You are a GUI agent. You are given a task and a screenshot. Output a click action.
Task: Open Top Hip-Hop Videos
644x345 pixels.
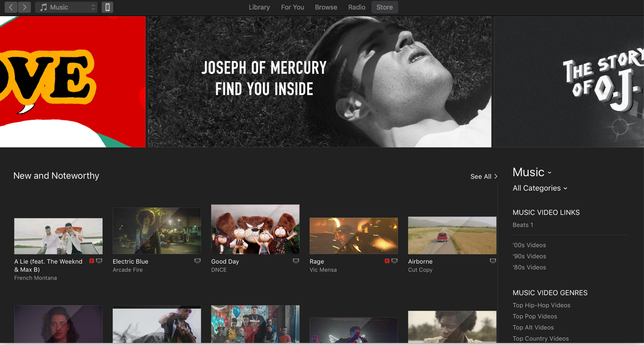click(541, 305)
